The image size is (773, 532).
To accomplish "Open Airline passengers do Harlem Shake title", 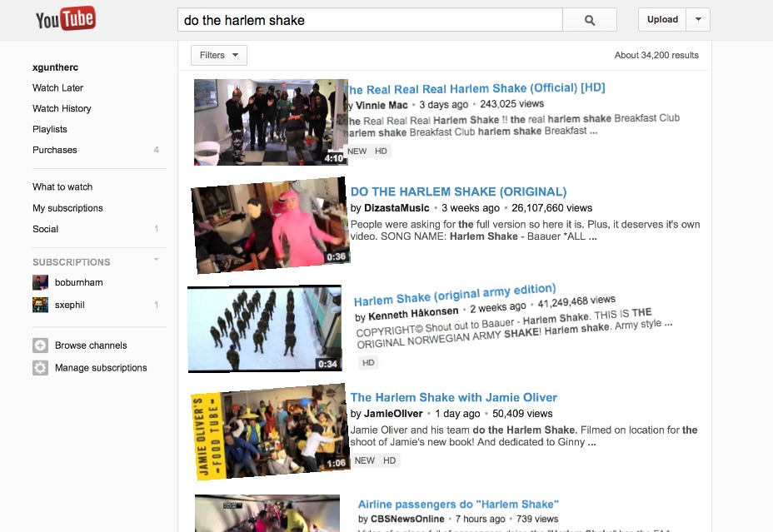I will [458, 505].
